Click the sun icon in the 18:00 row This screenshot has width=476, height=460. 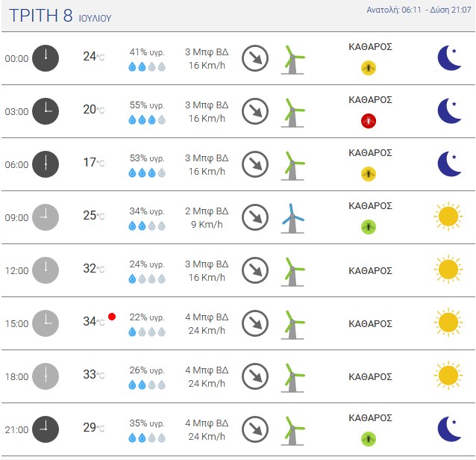point(448,376)
